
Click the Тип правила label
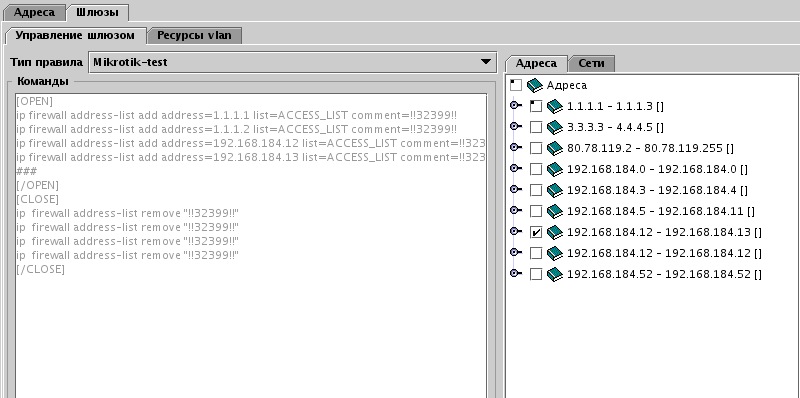[46, 62]
